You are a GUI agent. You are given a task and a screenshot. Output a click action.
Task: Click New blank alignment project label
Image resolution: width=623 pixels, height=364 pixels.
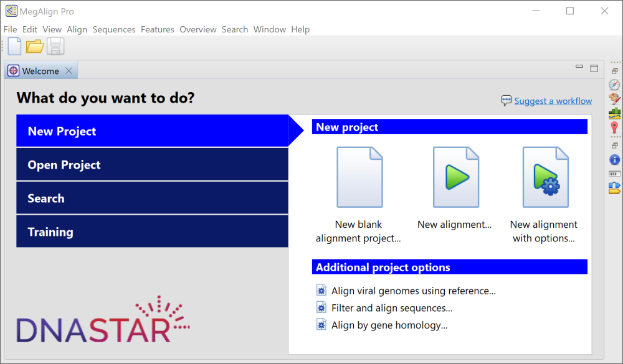tap(358, 231)
